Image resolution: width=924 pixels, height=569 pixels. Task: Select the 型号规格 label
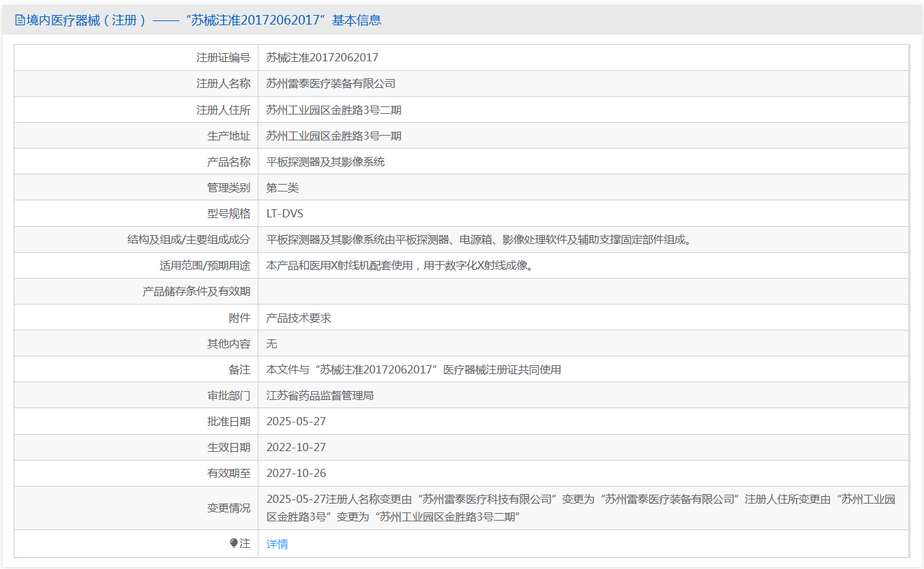(229, 213)
